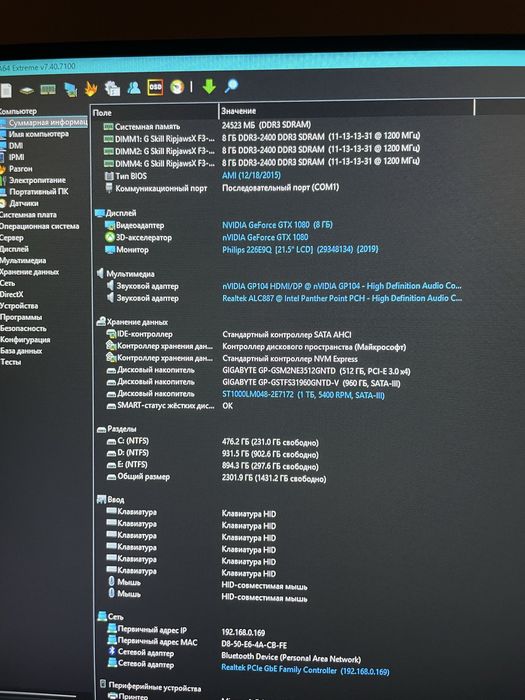The image size is (525, 700).
Task: Open IPMI in the sidebar tree
Action: tap(17, 157)
